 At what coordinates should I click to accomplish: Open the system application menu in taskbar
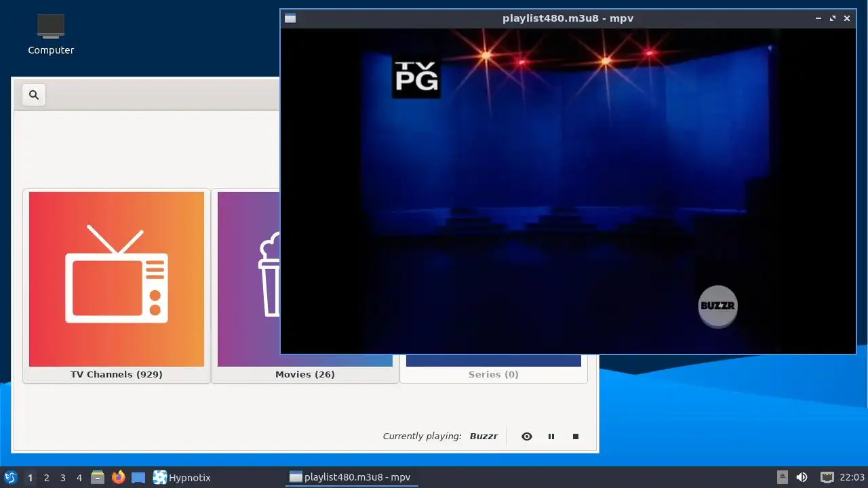(10, 477)
